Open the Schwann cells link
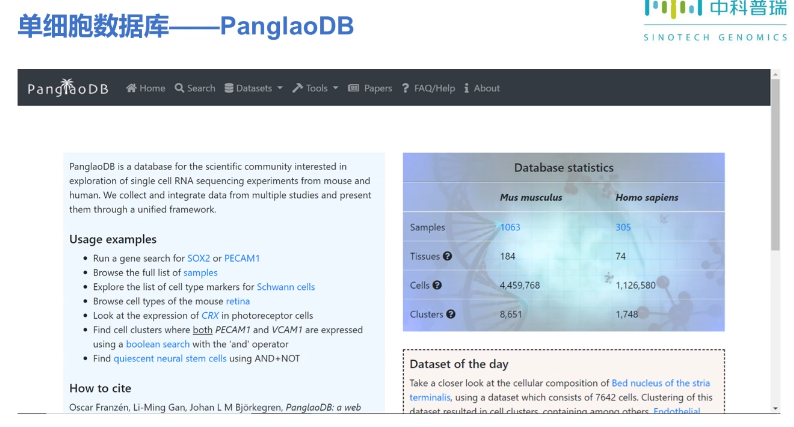The width and height of the screenshot is (794, 427). 286,287
